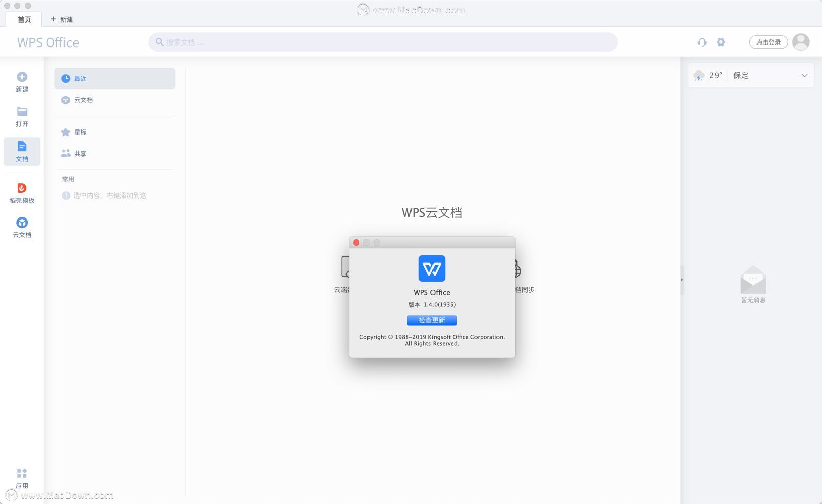Select the Kingsoft copyright text in dialog
822x504 pixels.
click(x=432, y=340)
